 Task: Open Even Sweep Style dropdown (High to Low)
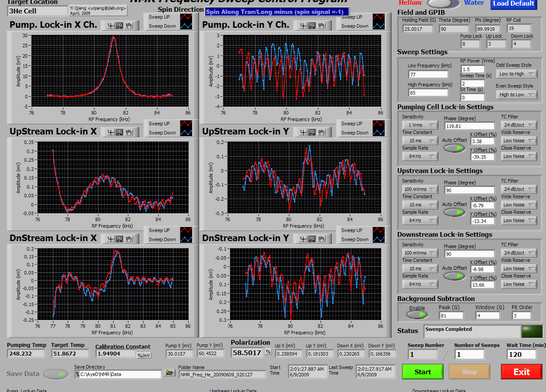(x=517, y=95)
